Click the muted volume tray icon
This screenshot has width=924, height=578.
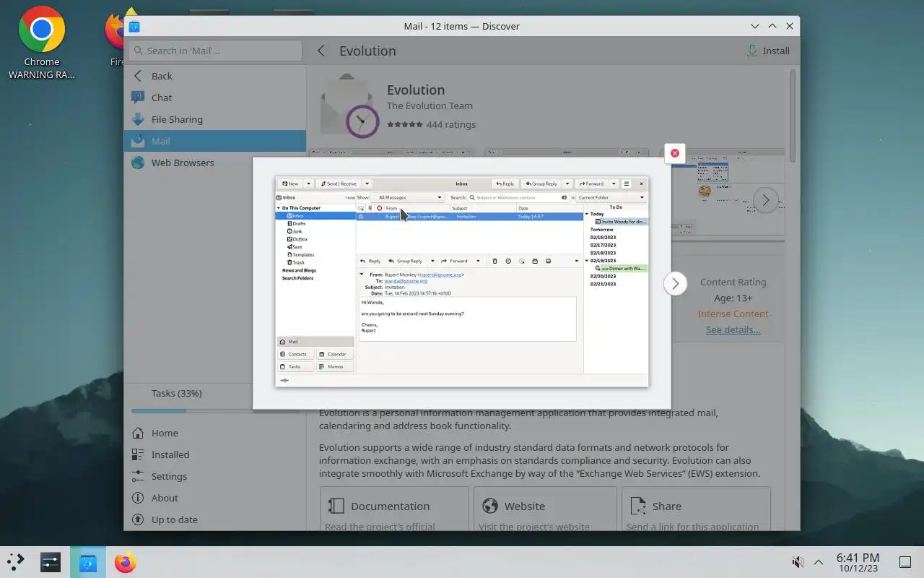798,562
